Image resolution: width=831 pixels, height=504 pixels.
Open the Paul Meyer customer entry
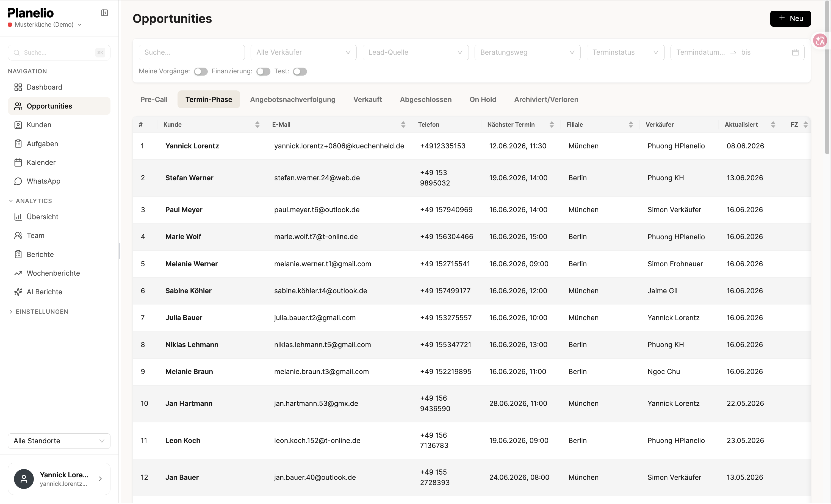tap(472, 210)
